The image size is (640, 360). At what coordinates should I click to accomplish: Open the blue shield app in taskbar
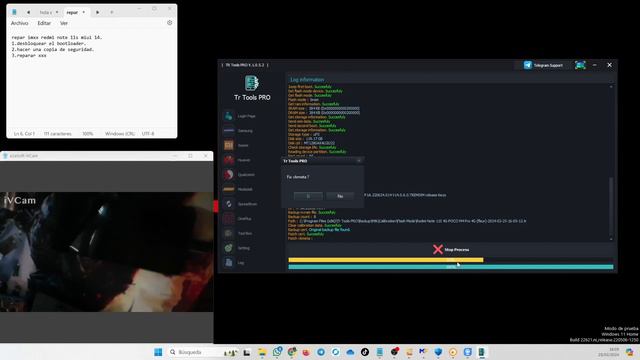click(x=438, y=352)
